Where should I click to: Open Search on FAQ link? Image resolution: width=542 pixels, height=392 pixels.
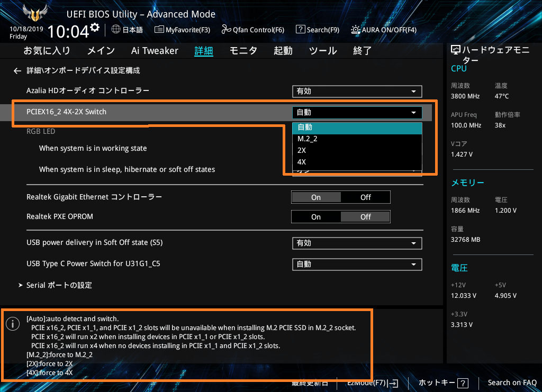point(512,382)
